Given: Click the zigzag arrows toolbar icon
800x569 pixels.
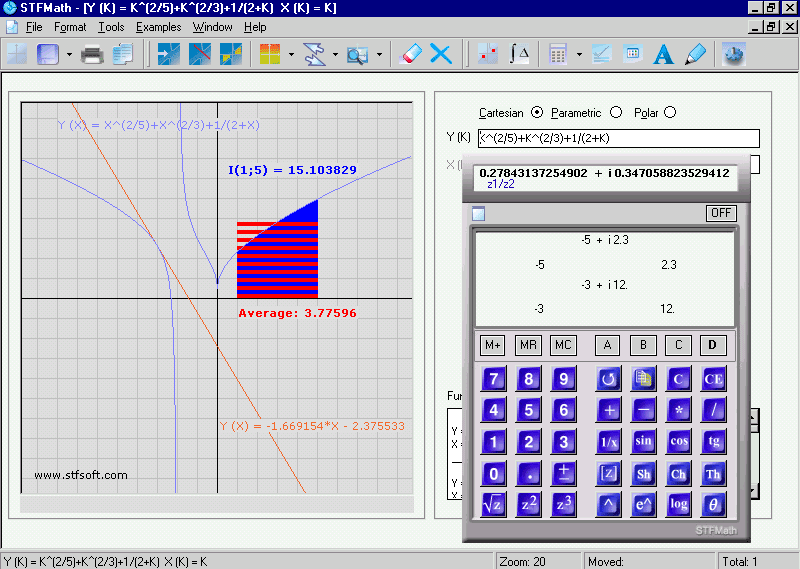Looking at the screenshot, I should [314, 54].
